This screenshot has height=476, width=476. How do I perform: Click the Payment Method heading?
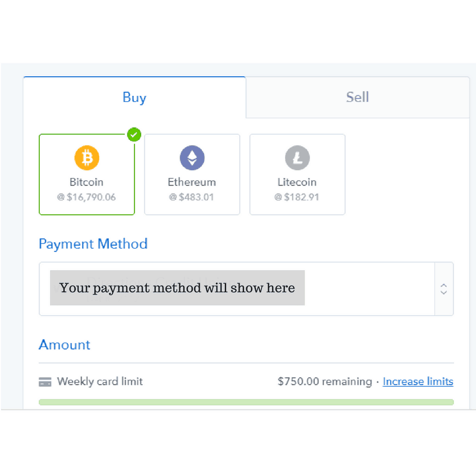(x=93, y=244)
